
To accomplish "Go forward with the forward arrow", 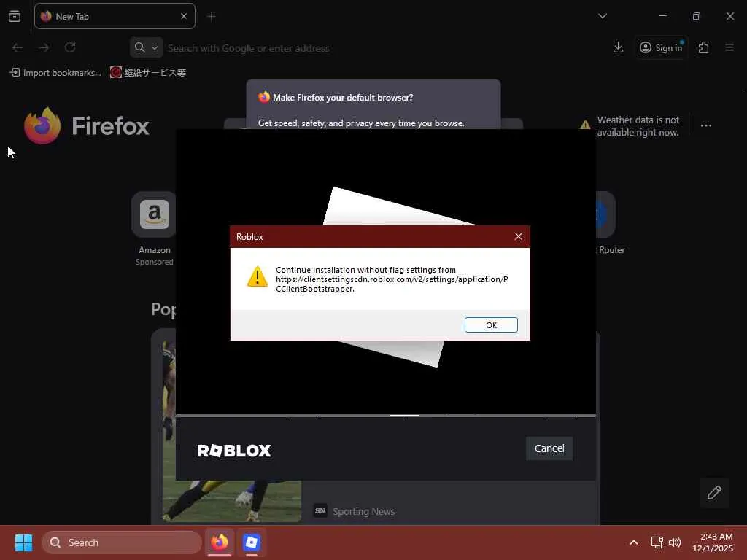I will point(44,47).
